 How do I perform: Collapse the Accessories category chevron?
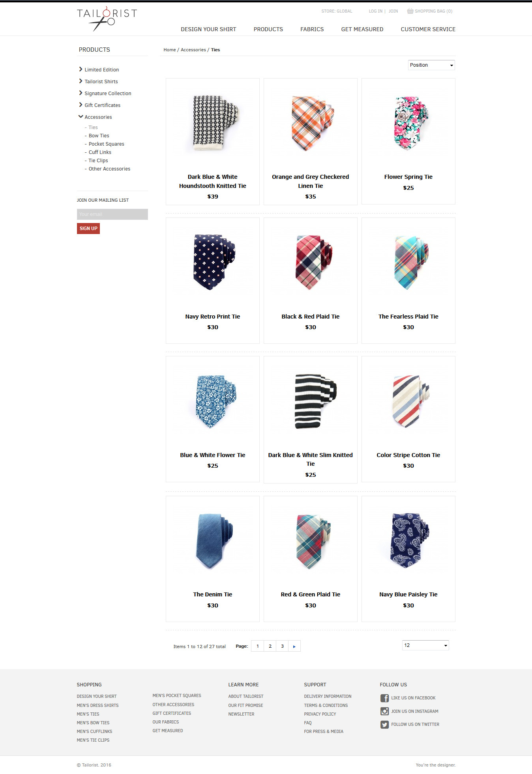pyautogui.click(x=81, y=117)
